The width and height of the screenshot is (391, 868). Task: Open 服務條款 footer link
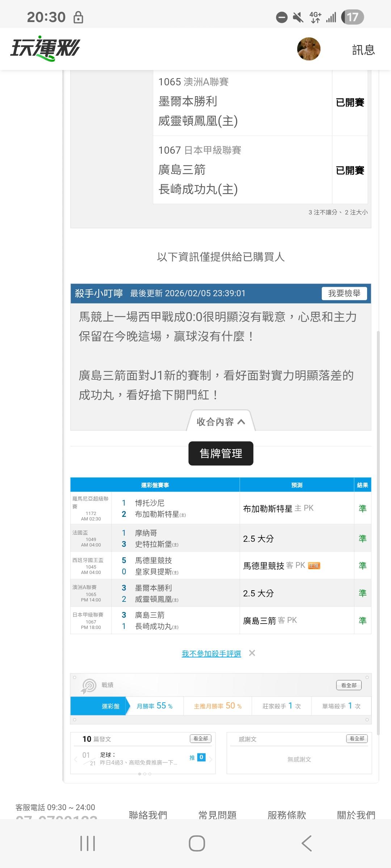point(287,815)
